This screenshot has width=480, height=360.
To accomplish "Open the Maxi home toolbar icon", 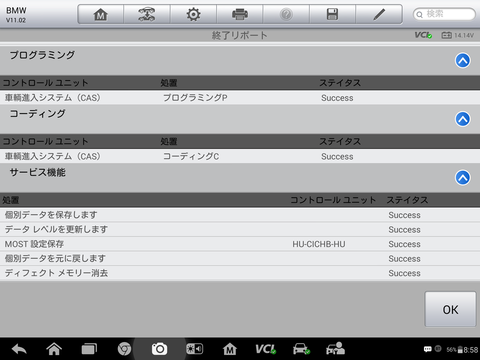I will pos(101,14).
